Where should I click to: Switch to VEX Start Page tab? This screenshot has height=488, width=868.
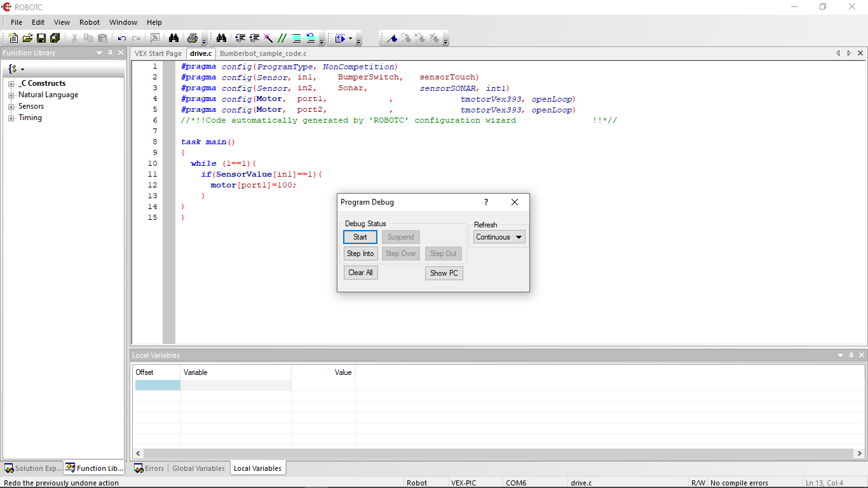pyautogui.click(x=158, y=53)
